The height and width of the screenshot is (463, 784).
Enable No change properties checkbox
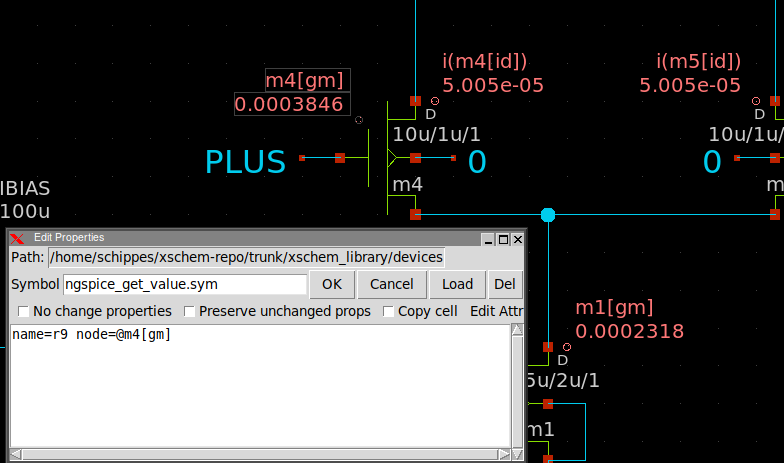click(24, 311)
